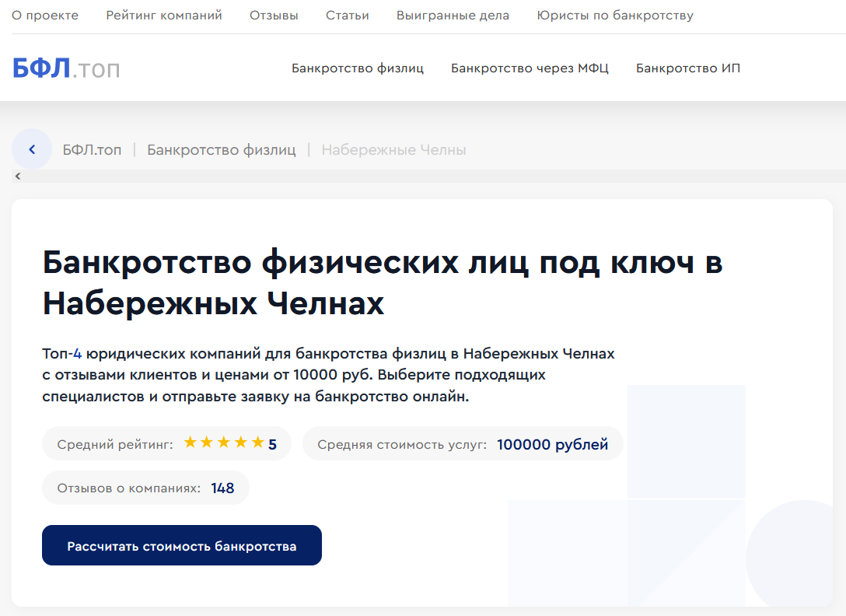Screen dimensions: 846x616
Task: Click the 100000 рублей average cost value
Action: (x=553, y=444)
